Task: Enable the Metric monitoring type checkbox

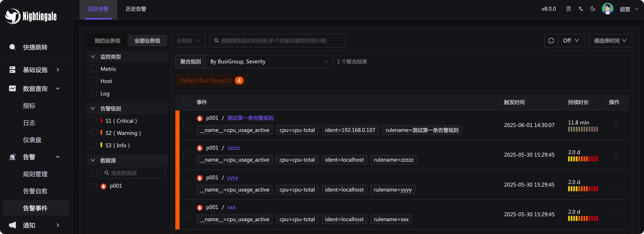Action: [93, 69]
